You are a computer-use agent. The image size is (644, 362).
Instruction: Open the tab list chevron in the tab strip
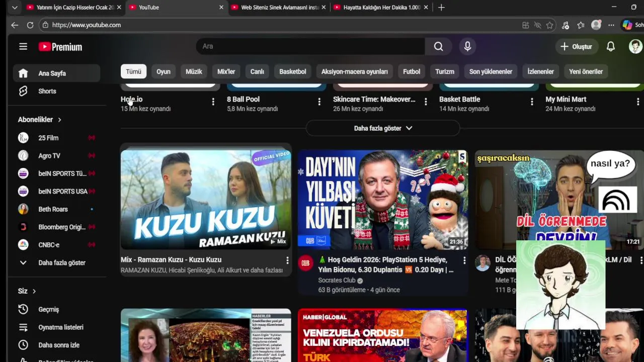tap(15, 8)
